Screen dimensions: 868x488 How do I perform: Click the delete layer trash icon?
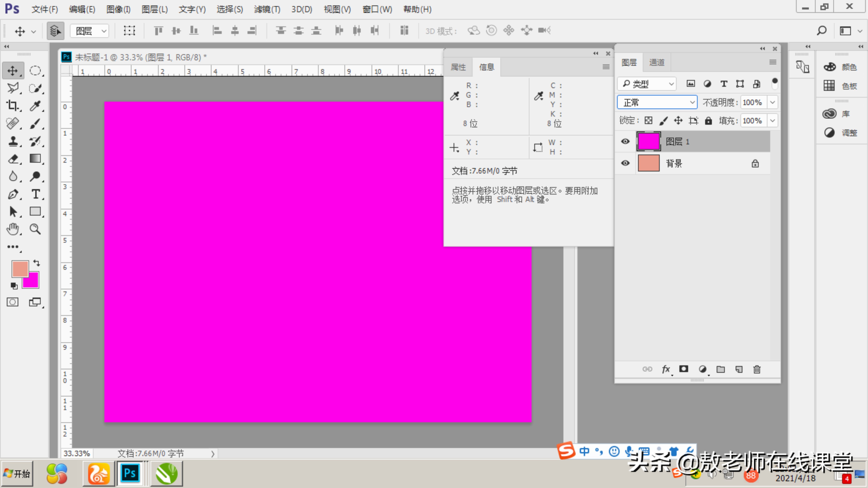(x=757, y=369)
